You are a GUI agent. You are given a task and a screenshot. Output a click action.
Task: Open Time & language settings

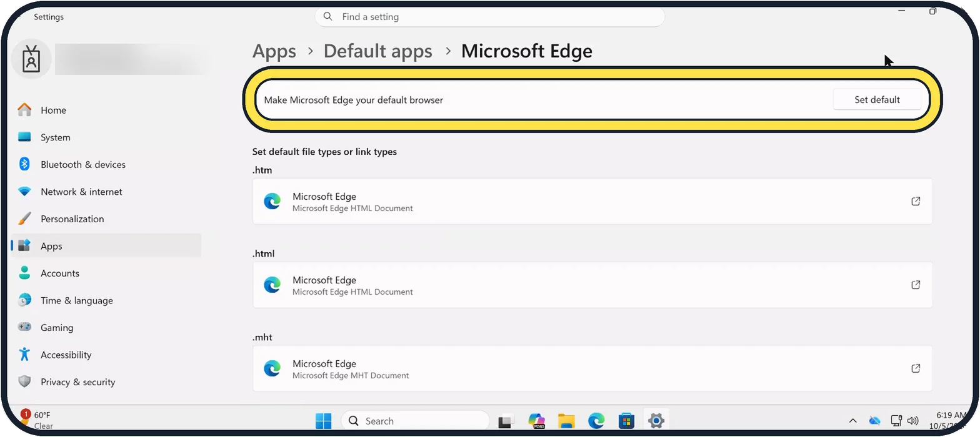pyautogui.click(x=106, y=300)
